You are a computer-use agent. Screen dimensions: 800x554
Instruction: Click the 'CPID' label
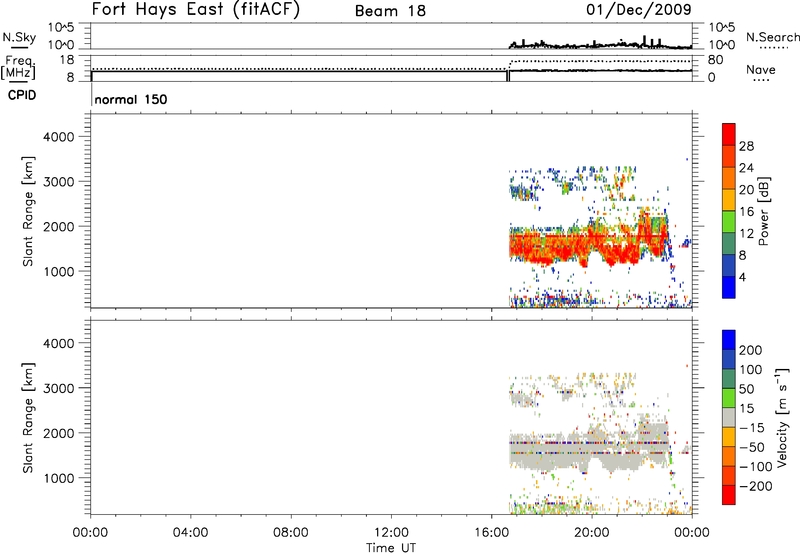click(22, 95)
